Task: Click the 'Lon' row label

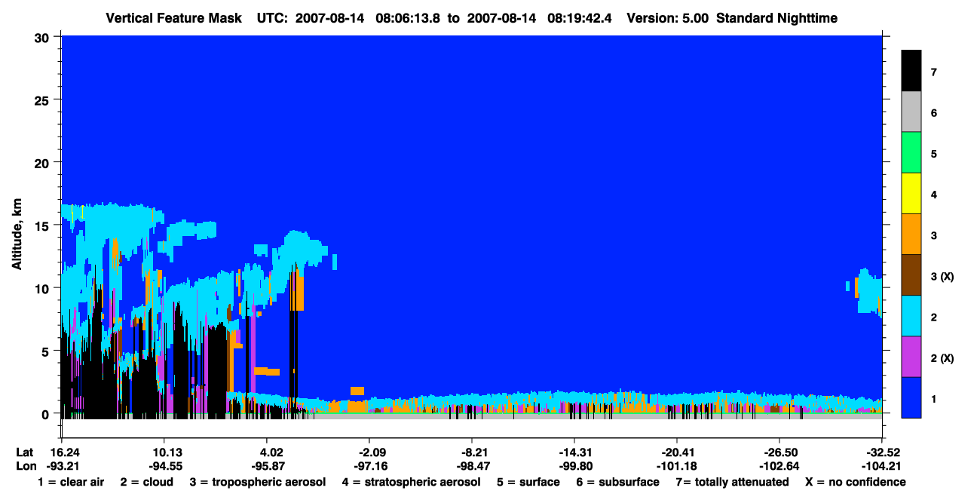Action: [25, 466]
